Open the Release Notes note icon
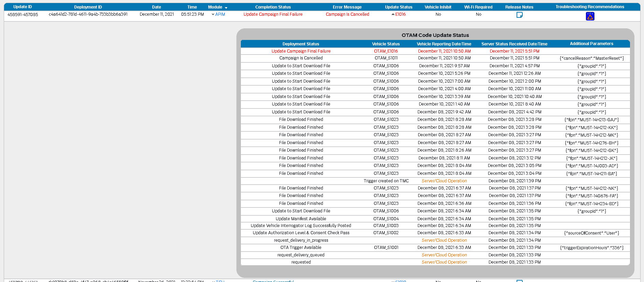This screenshot has height=282, width=644. pos(519,15)
